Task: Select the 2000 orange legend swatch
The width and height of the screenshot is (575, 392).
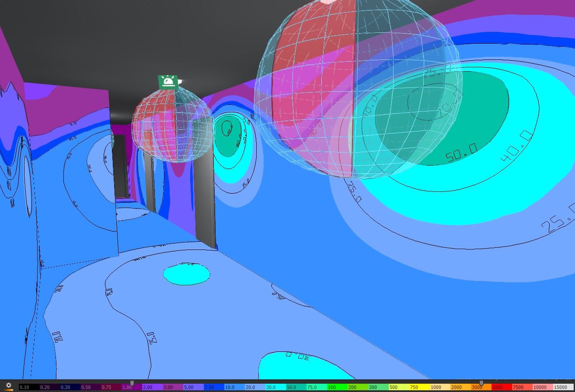Action: click(x=460, y=387)
